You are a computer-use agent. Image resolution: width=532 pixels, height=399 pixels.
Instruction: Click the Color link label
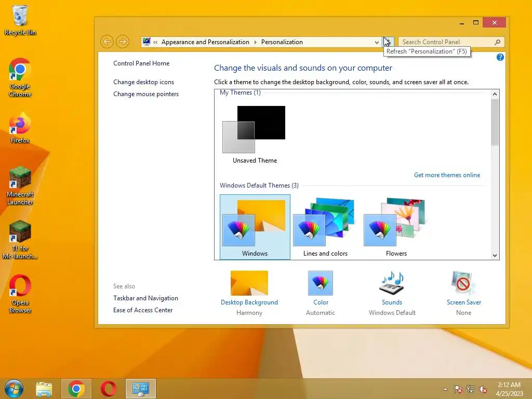tap(321, 302)
